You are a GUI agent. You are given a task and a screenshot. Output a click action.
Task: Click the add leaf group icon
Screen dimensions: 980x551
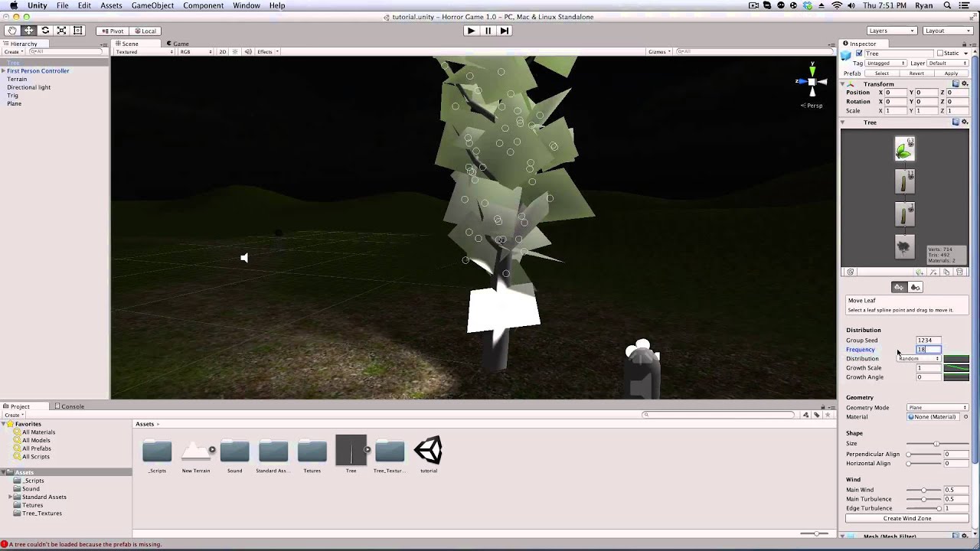[x=920, y=272]
